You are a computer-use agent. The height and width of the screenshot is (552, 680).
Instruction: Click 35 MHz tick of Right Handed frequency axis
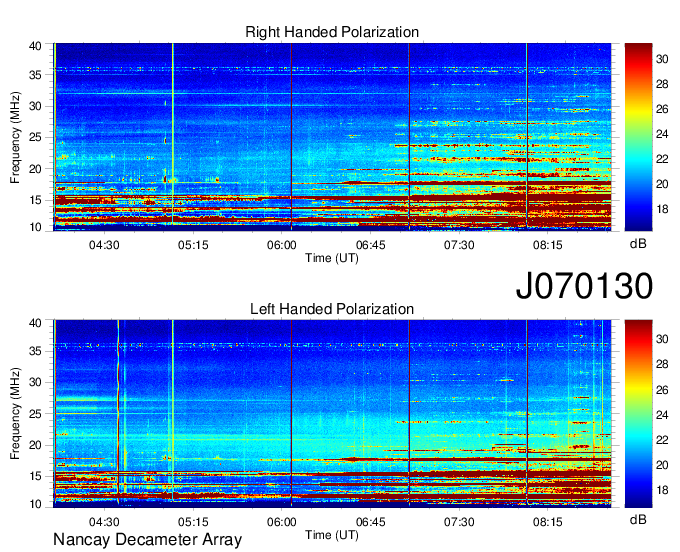35,75
